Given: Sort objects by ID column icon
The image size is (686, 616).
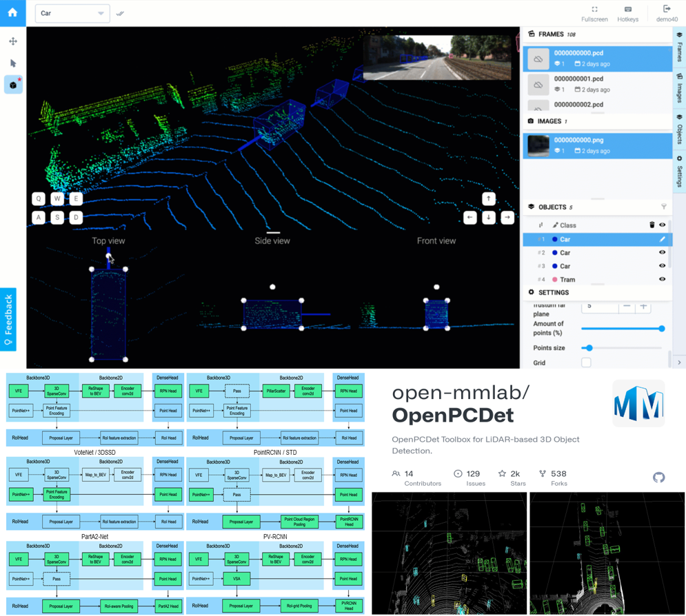Looking at the screenshot, I should (541, 225).
